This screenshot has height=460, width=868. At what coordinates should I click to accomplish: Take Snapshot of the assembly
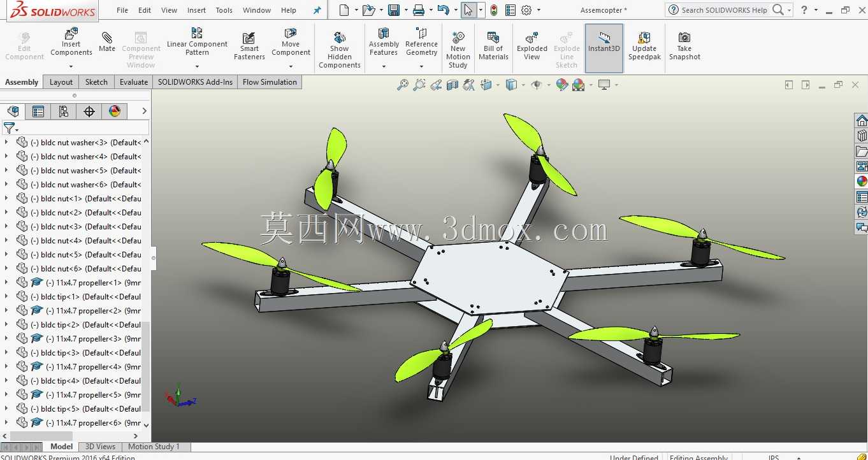click(684, 46)
